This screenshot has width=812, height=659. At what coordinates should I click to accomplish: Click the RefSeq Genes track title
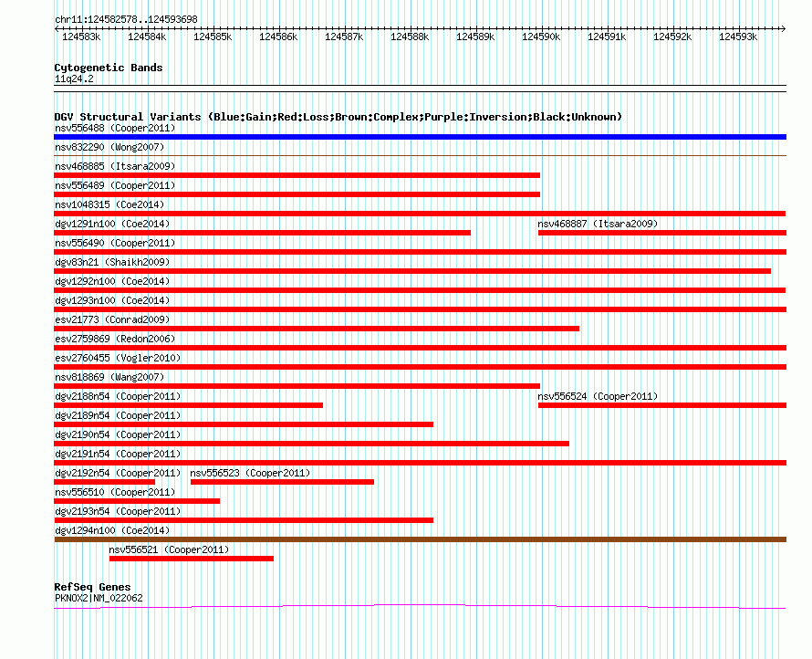coord(92,587)
